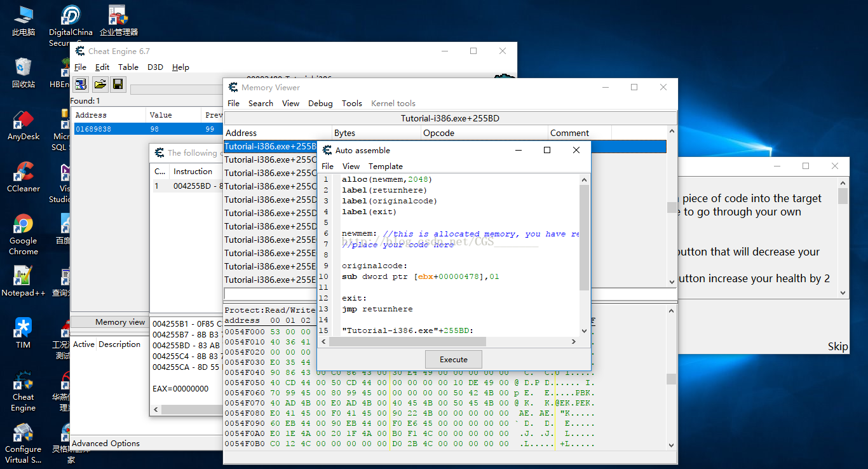The height and width of the screenshot is (469, 868).
Task: Click the open file folder icon
Action: [100, 84]
